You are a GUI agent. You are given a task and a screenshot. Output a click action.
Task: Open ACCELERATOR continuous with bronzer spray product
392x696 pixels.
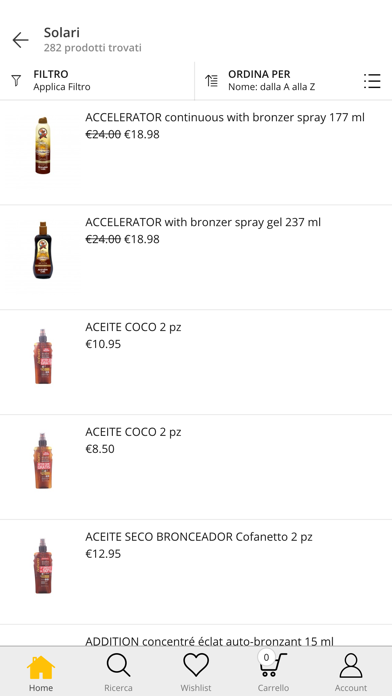click(196, 153)
